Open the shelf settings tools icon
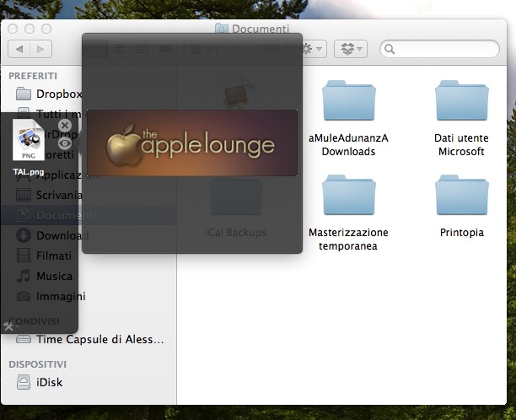 [9, 326]
